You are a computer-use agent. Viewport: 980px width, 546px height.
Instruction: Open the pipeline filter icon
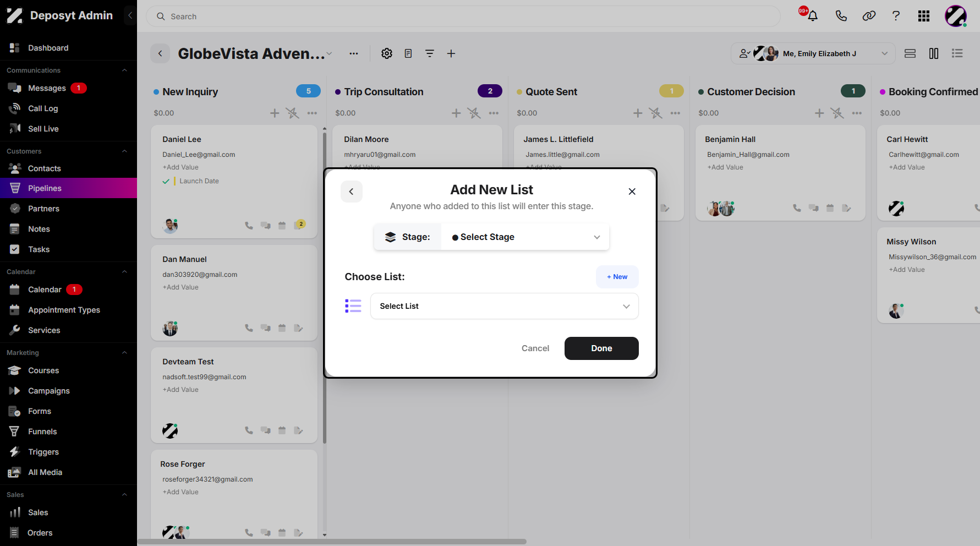pyautogui.click(x=430, y=53)
